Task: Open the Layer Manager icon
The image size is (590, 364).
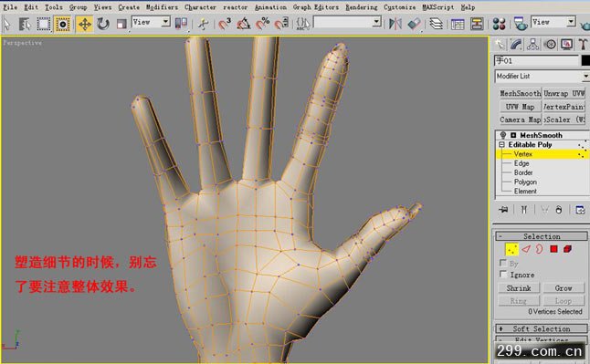Action: [x=436, y=24]
